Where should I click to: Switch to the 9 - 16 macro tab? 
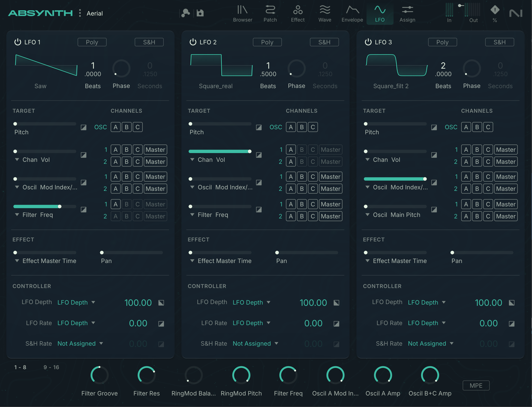point(51,367)
